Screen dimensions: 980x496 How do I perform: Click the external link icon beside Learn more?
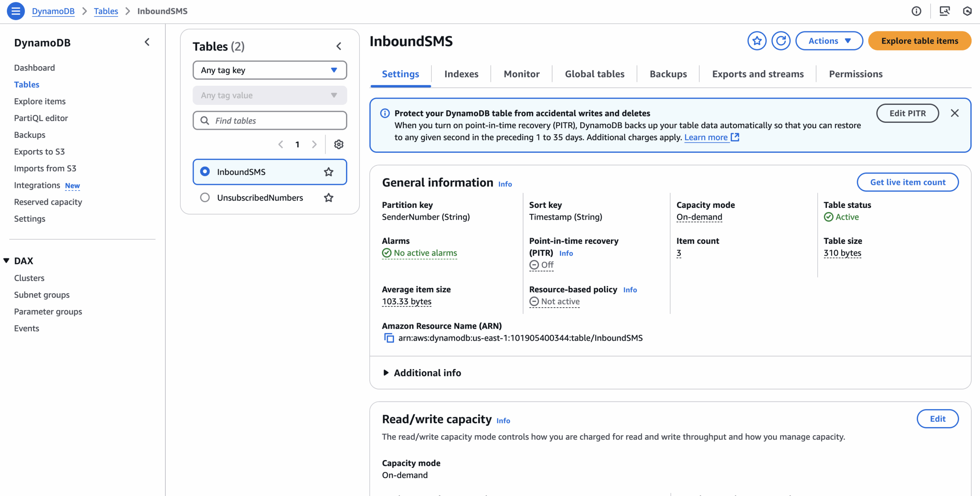tap(735, 137)
